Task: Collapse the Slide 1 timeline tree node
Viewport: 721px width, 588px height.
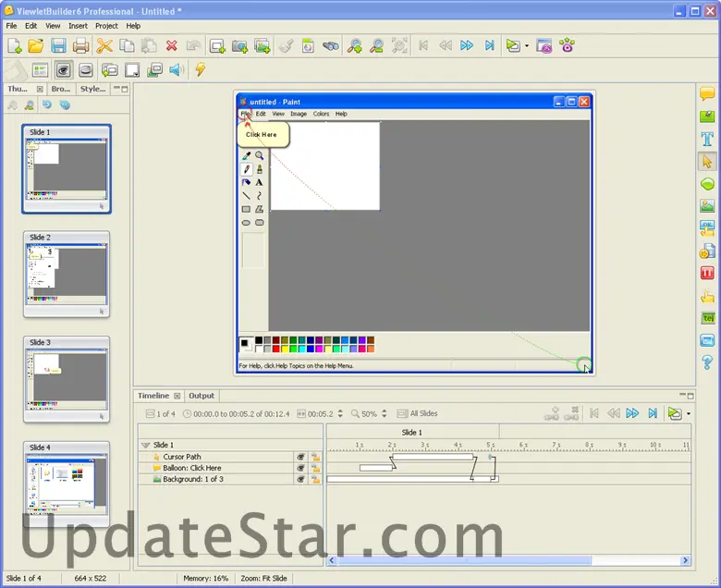Action: point(146,445)
